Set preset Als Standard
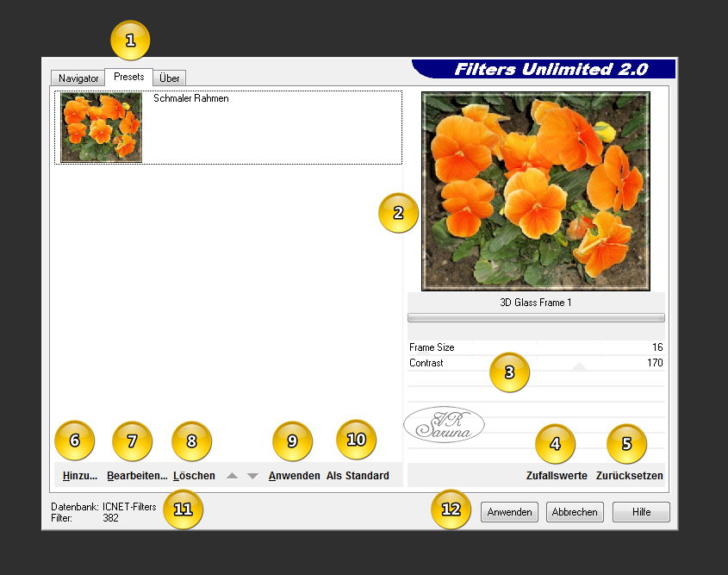This screenshot has width=728, height=575. coord(358,476)
